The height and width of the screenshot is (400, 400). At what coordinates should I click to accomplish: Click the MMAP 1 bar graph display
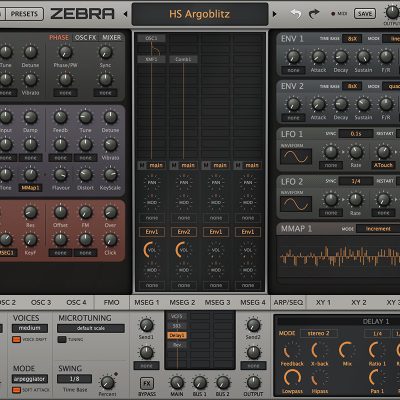pyautogui.click(x=339, y=257)
